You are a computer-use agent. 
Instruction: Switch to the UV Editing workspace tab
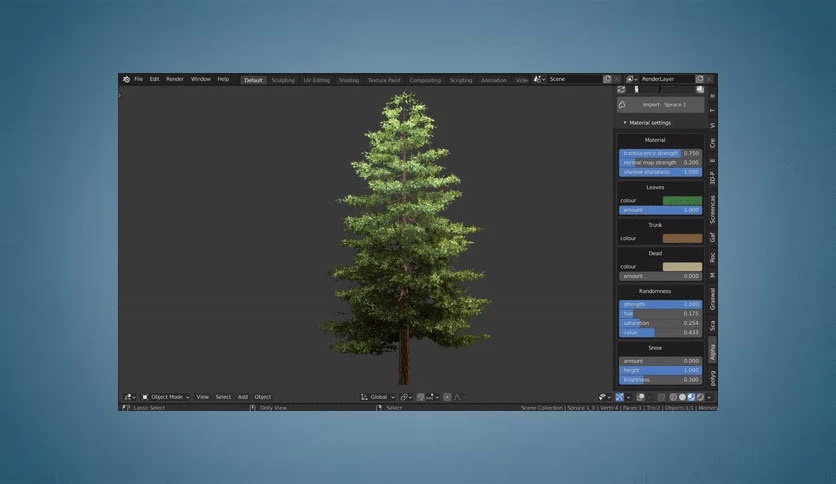coord(317,80)
